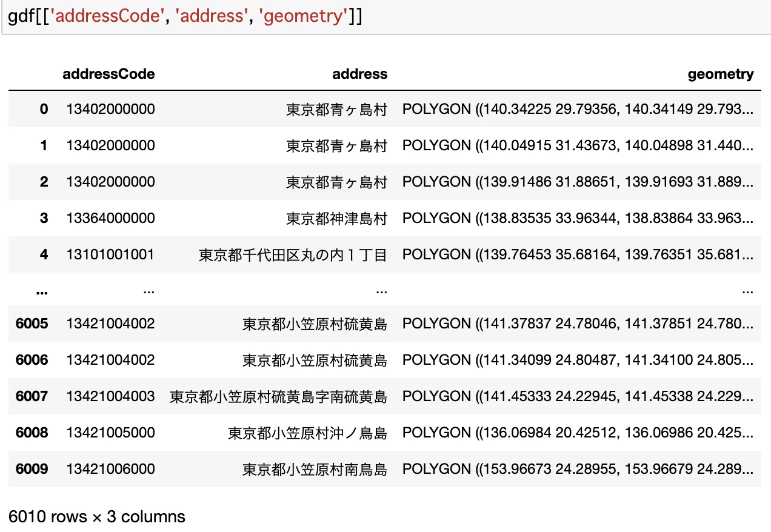Click addressCode 13421004002 in row 6006
Image resolution: width=771 pixels, height=532 pixels.
pyautogui.click(x=111, y=360)
